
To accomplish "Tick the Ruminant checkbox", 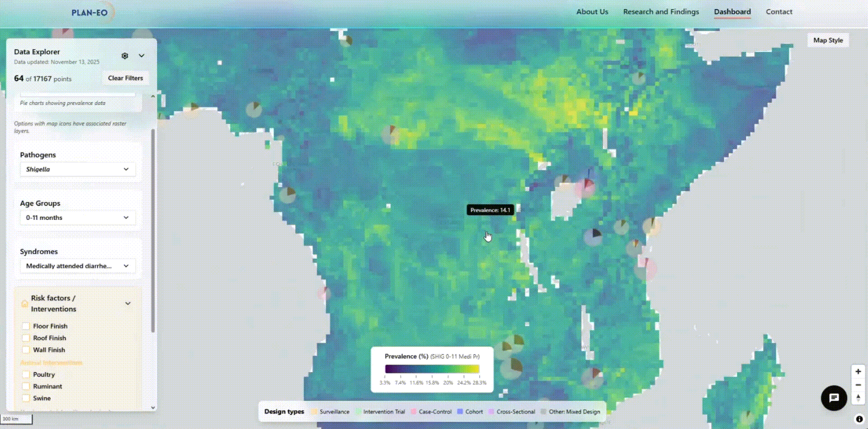I will [x=26, y=386].
